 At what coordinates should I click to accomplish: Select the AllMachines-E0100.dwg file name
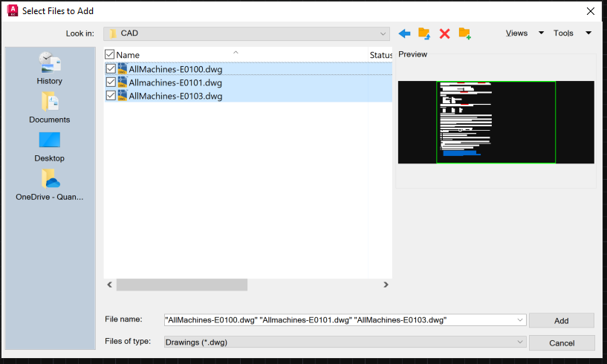175,69
